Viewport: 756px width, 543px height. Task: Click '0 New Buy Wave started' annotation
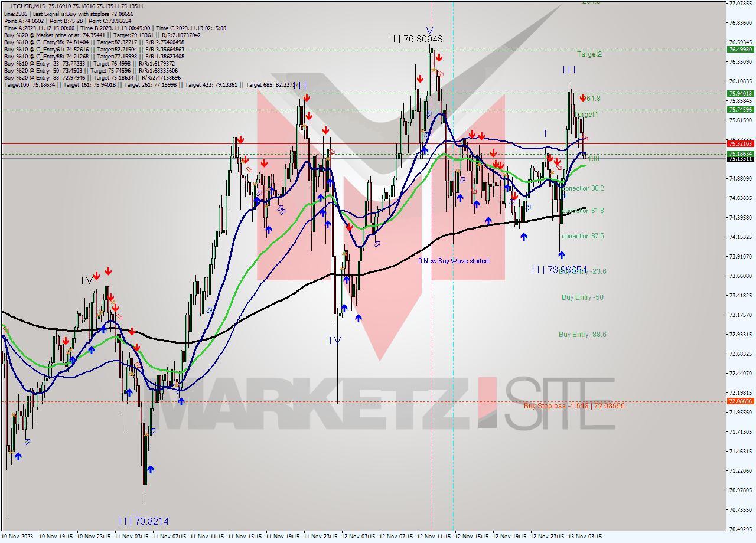(x=454, y=261)
